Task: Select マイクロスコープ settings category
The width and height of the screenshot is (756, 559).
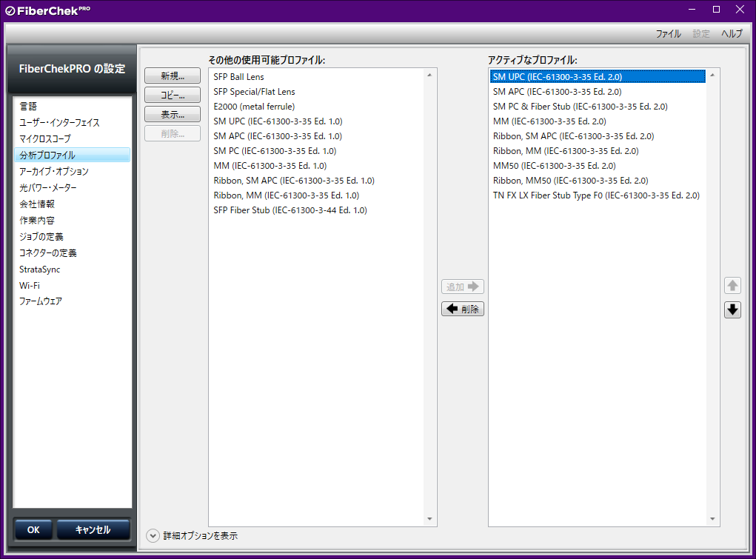Action: pyautogui.click(x=73, y=139)
